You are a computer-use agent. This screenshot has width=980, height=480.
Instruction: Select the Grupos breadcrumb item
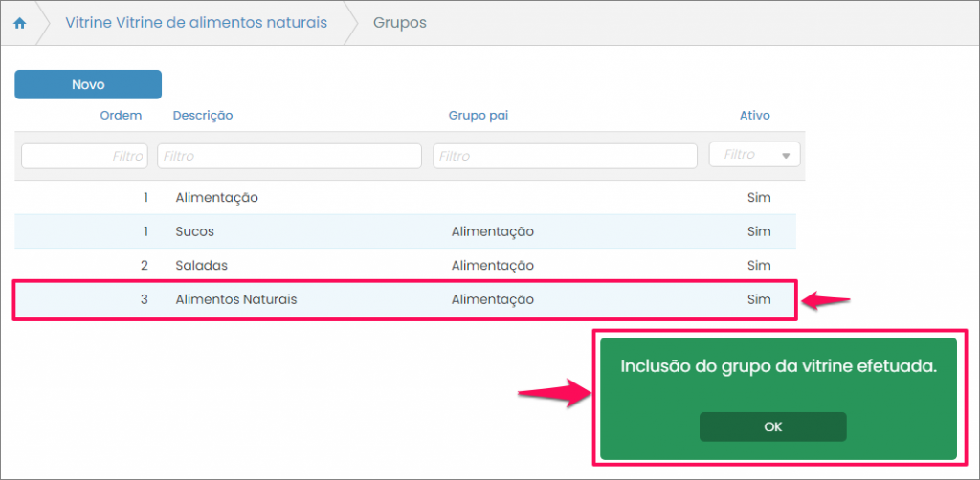click(399, 23)
